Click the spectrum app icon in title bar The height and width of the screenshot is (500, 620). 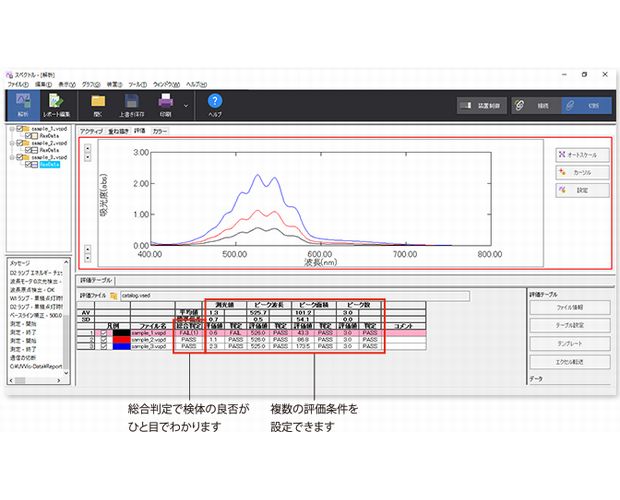[9, 75]
